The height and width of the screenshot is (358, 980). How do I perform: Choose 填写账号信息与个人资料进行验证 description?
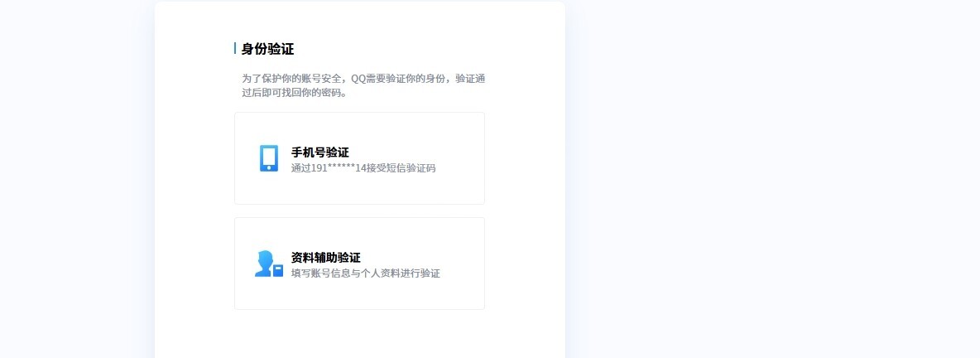pyautogui.click(x=366, y=273)
